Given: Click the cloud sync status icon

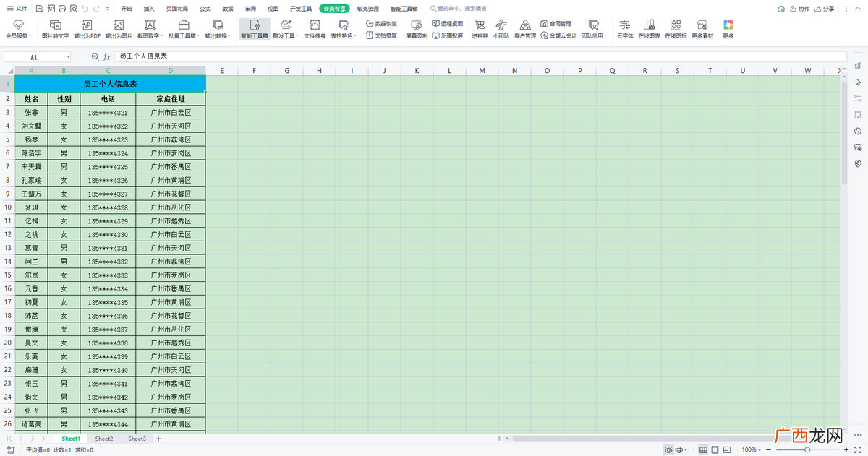Looking at the screenshot, I should (x=780, y=9).
